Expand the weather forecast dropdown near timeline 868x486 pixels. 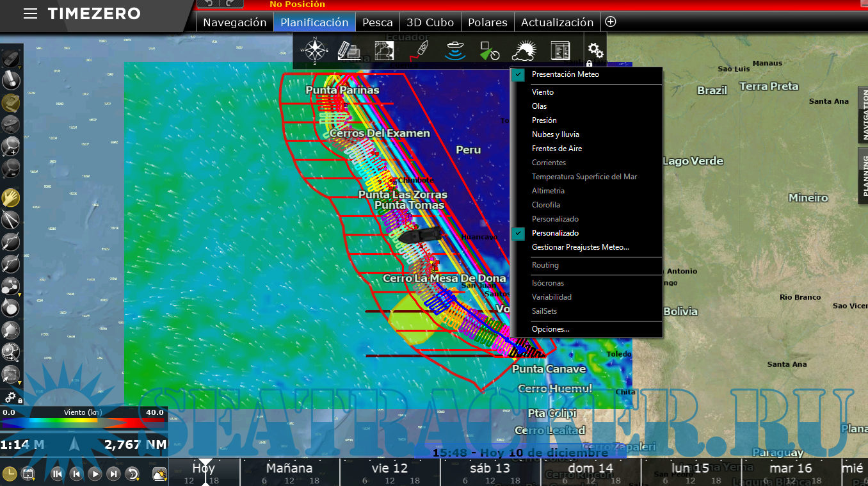[x=159, y=474]
